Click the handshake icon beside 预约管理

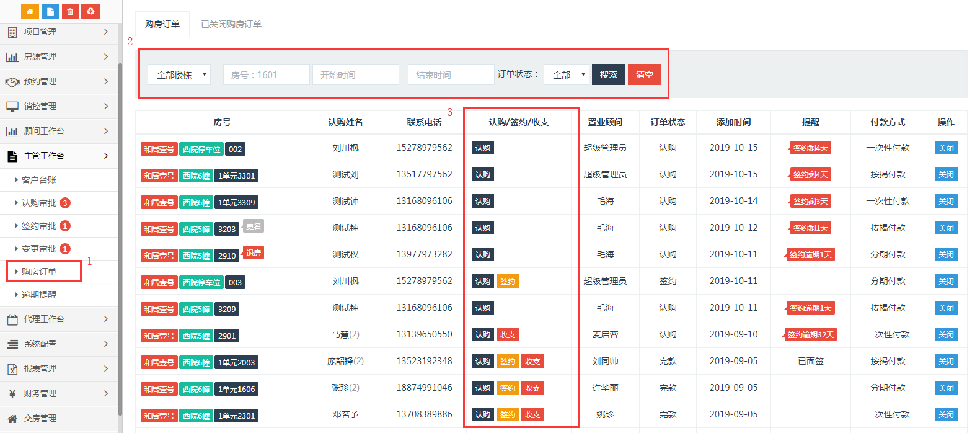pyautogui.click(x=12, y=82)
